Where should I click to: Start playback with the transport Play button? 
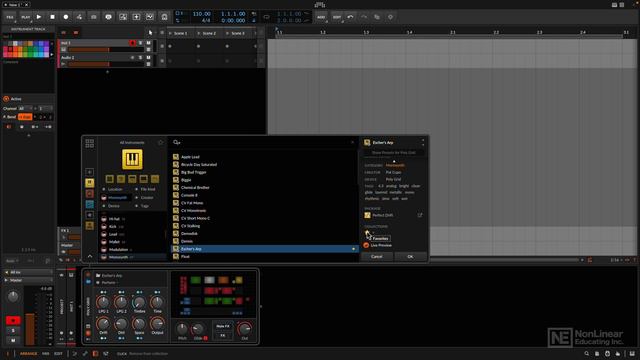pos(39,17)
